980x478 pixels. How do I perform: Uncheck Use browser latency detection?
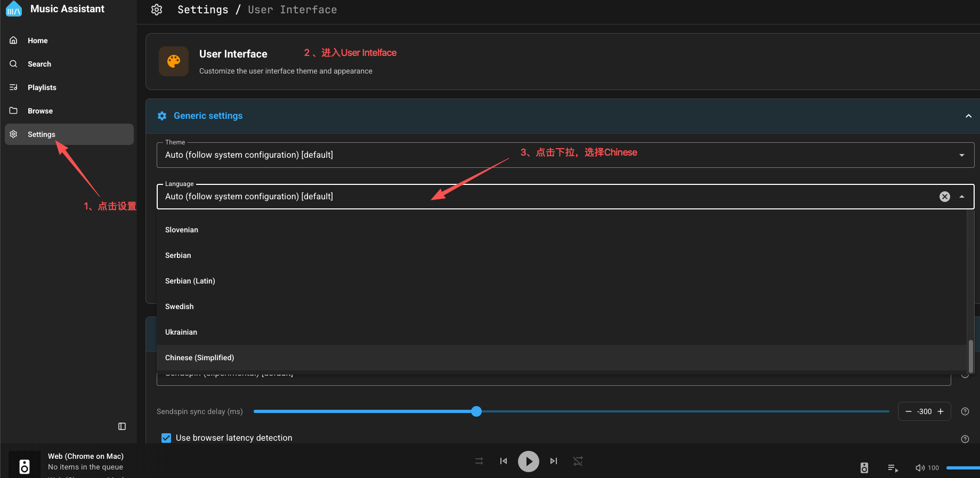click(166, 438)
